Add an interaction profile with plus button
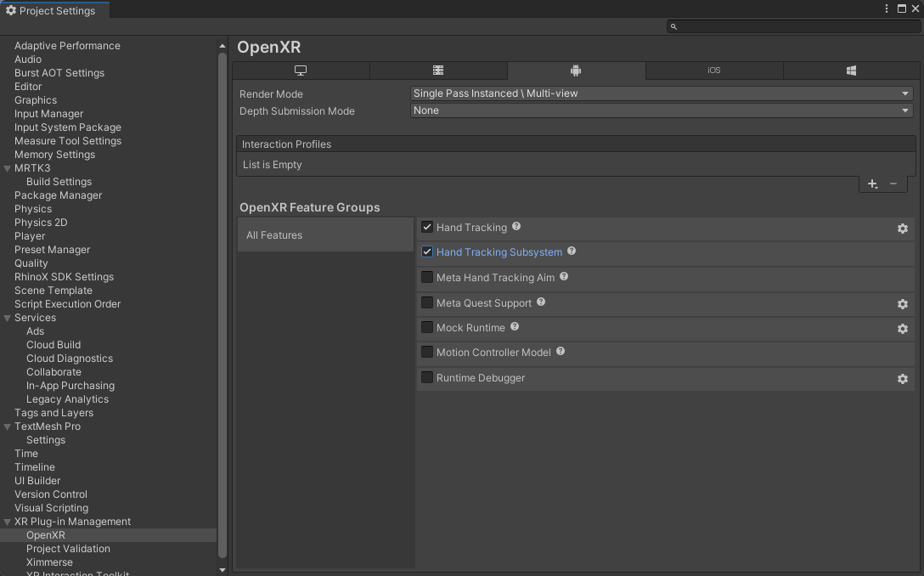This screenshot has height=576, width=924. [872, 184]
